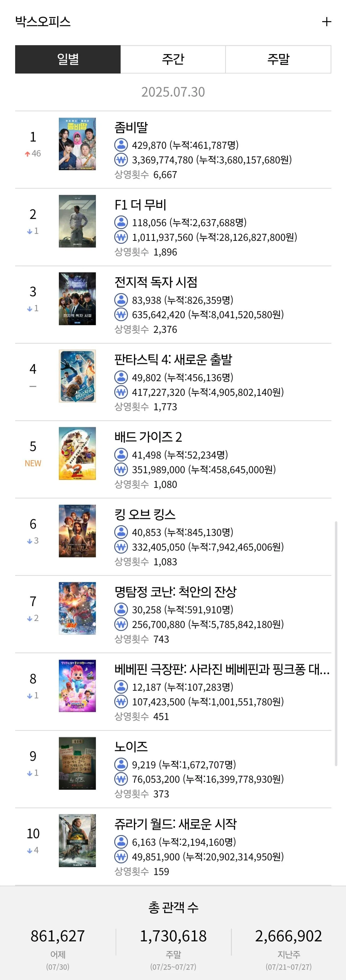Click audience icon for 좀비딸
Screen dimensions: 346x980
[121, 145]
